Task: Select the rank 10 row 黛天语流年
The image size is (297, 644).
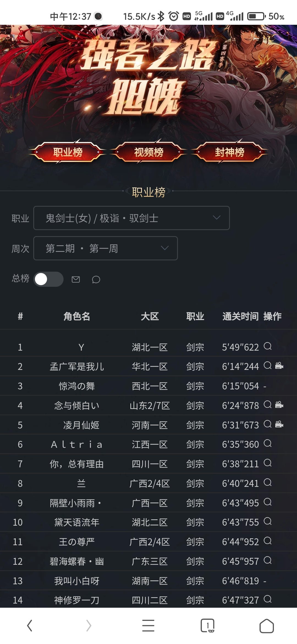Action: click(148, 522)
